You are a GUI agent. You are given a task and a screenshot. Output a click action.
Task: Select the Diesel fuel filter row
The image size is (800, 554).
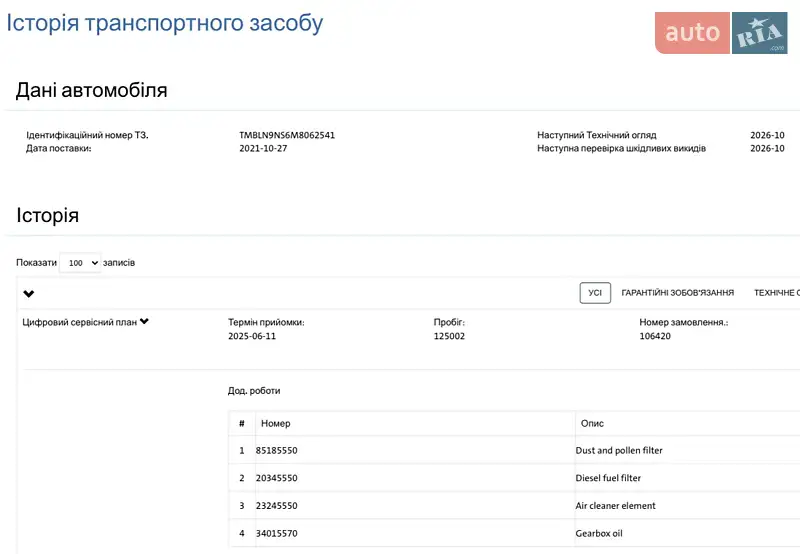608,478
